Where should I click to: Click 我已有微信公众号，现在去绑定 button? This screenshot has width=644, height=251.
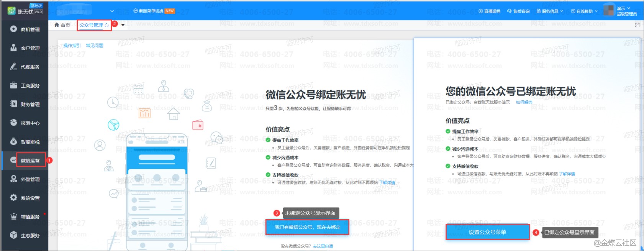[x=307, y=227]
